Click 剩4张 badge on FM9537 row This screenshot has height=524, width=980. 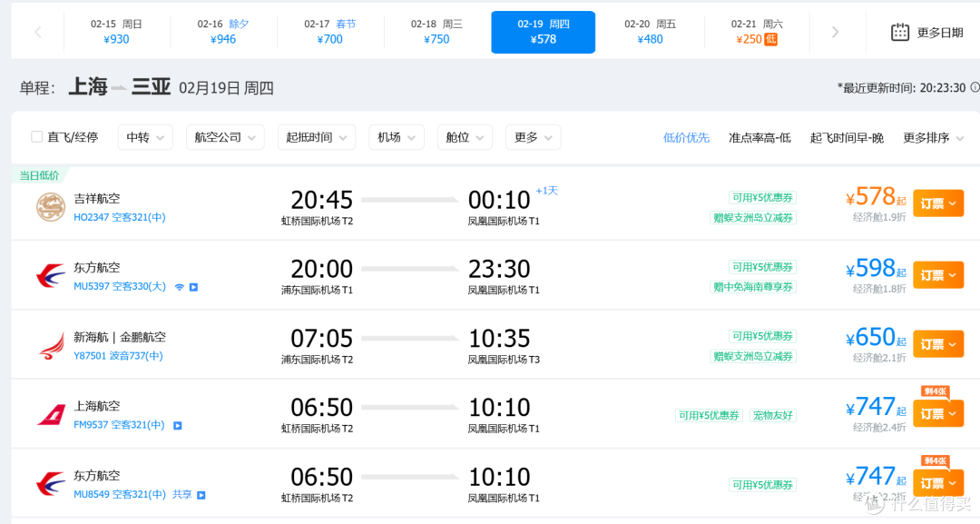(x=935, y=391)
